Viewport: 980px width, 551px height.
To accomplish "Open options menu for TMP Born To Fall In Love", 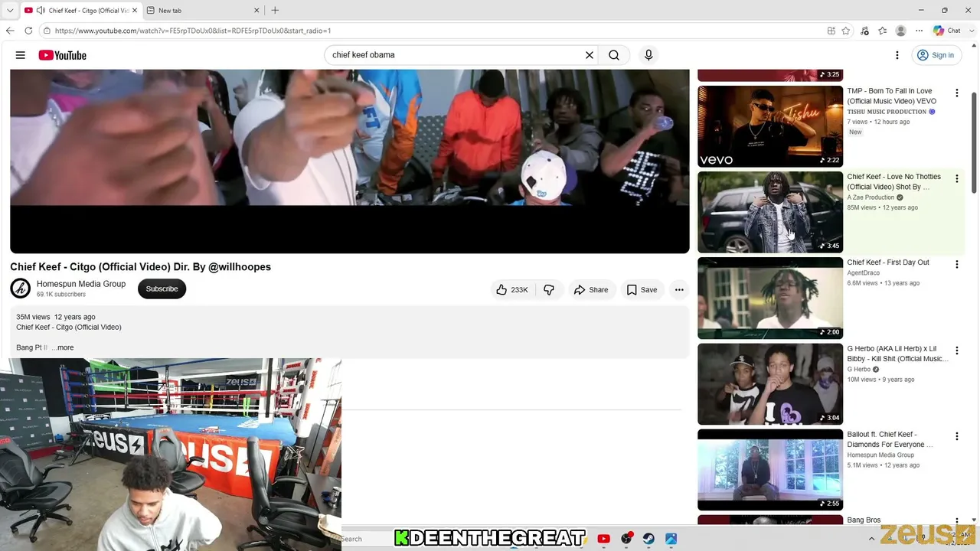I will (x=956, y=93).
